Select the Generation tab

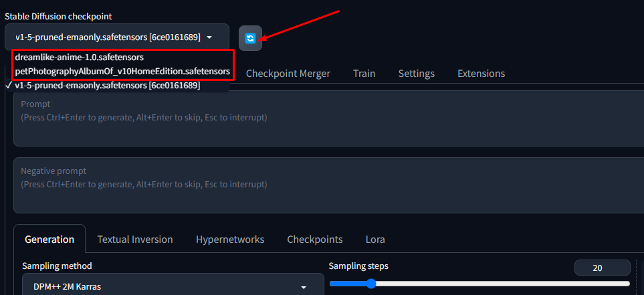(x=49, y=239)
